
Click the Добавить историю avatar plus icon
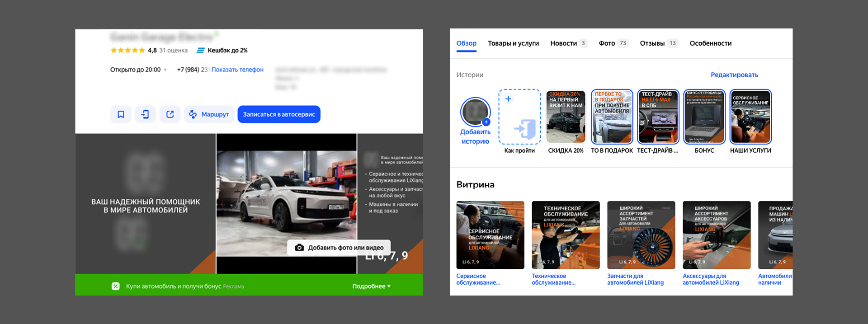(x=486, y=122)
